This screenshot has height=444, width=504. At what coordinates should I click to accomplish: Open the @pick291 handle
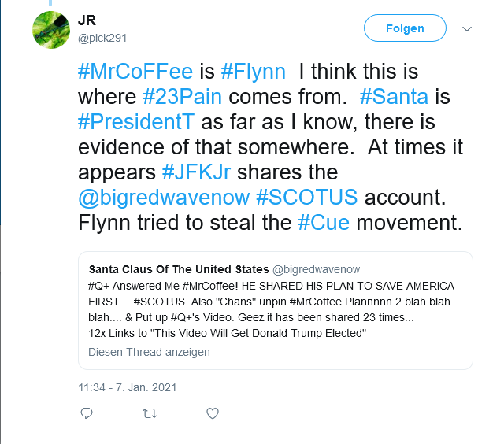pyautogui.click(x=102, y=38)
